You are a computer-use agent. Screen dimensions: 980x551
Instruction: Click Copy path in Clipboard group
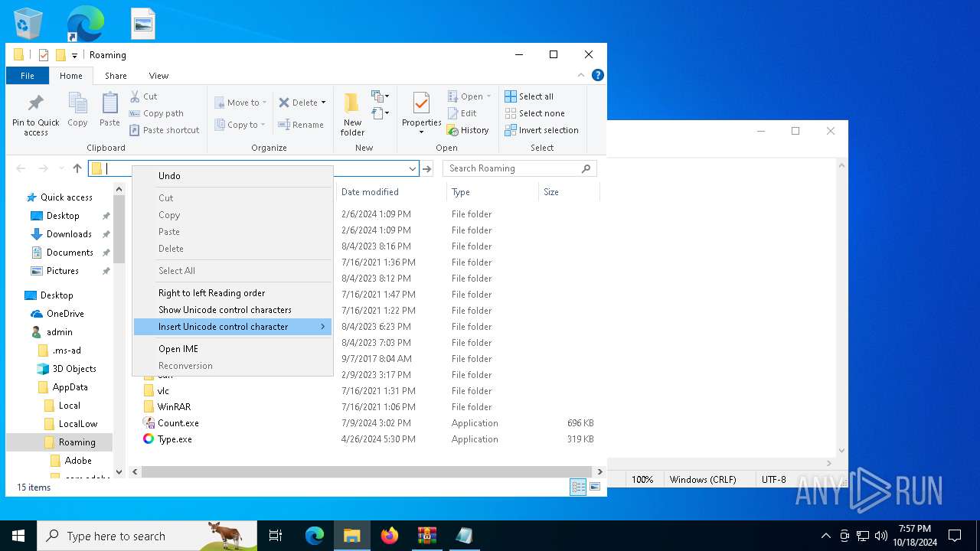pyautogui.click(x=157, y=113)
